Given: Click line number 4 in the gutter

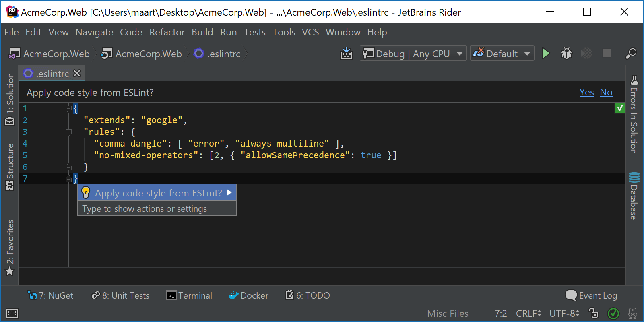Looking at the screenshot, I should tap(25, 143).
